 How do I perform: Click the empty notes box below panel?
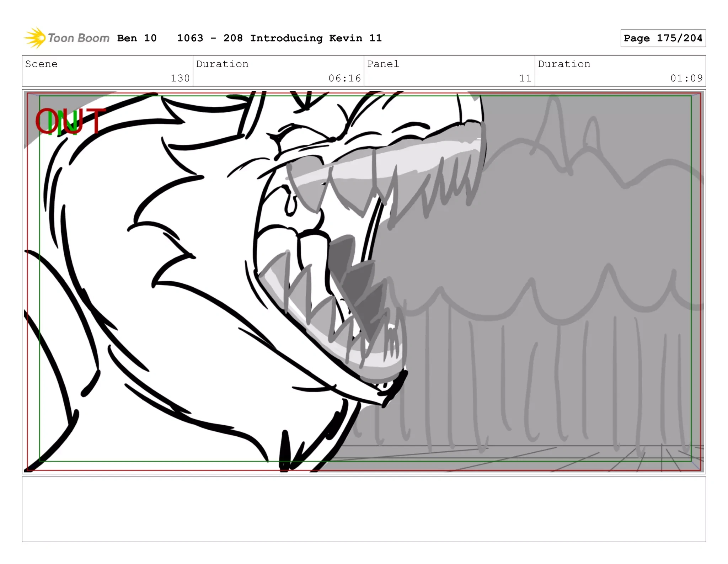pos(364,509)
